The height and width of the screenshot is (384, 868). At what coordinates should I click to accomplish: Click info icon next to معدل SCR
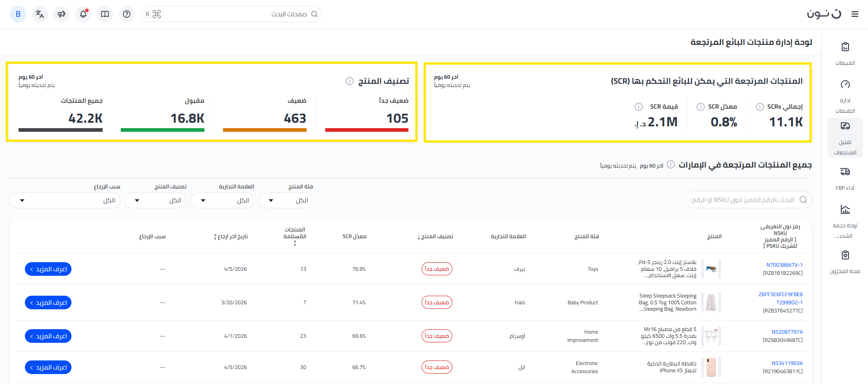coord(700,107)
